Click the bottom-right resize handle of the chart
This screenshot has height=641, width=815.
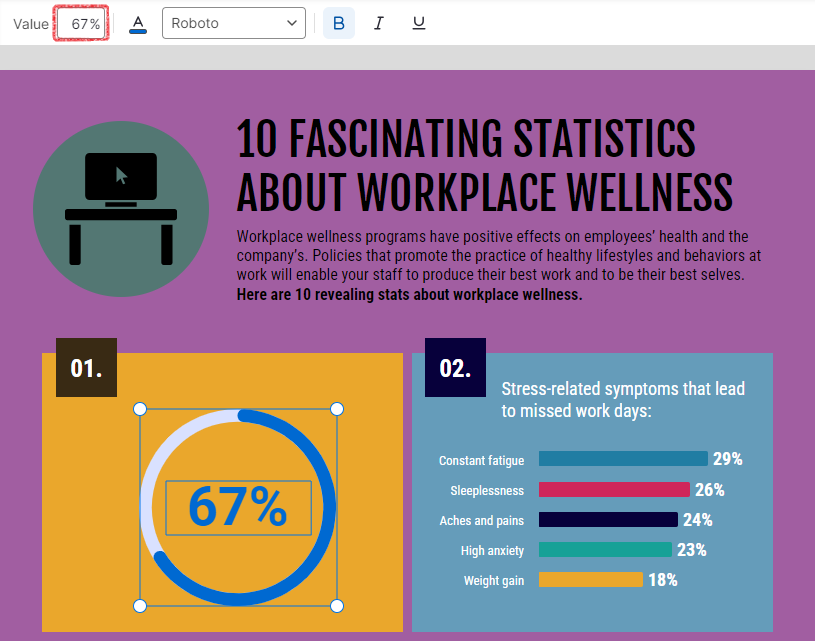337,606
